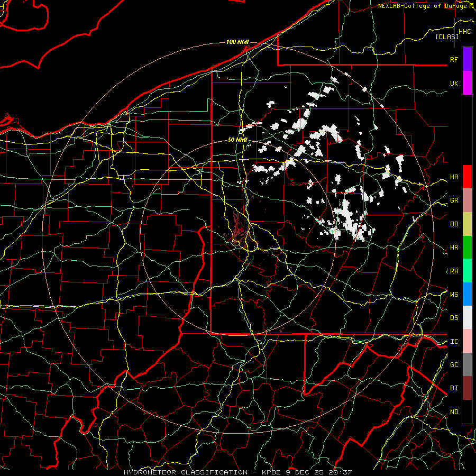Click the yellow BD legend color swatch

[x=467, y=224]
